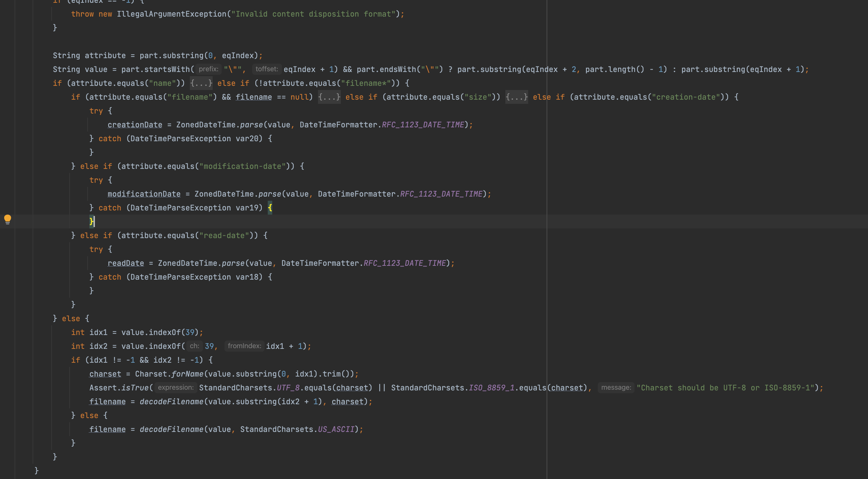Click the 'prefix:' parameter hint
Viewport: 868px width, 479px height.
[x=209, y=69]
